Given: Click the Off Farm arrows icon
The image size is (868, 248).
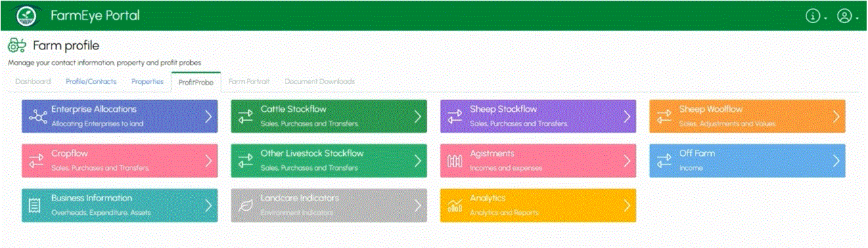Looking at the screenshot, I should (664, 161).
